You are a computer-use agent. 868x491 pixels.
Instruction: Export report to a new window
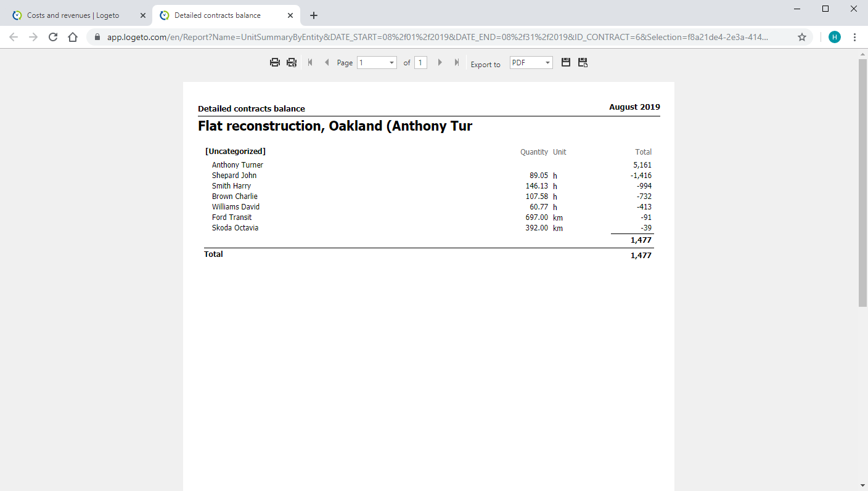point(583,63)
